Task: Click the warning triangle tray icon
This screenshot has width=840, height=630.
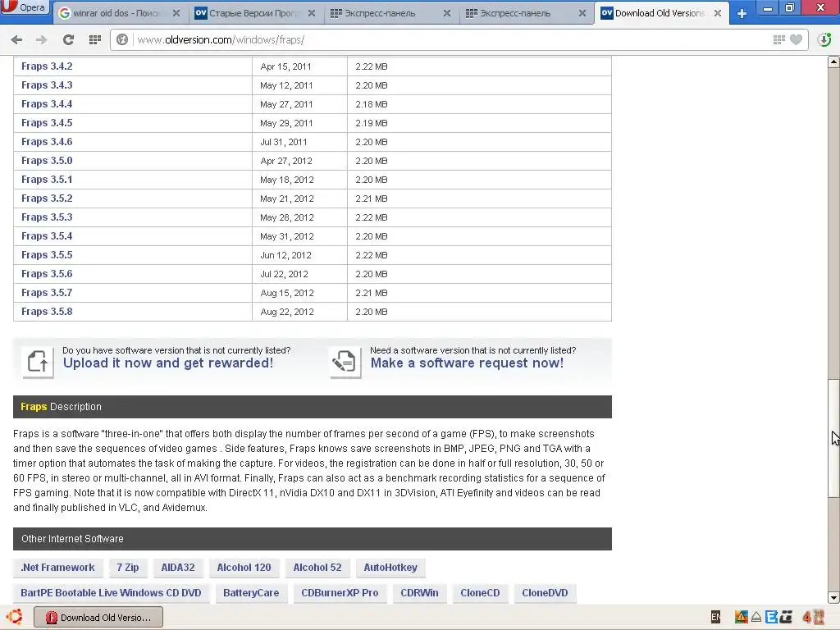Action: point(742,617)
